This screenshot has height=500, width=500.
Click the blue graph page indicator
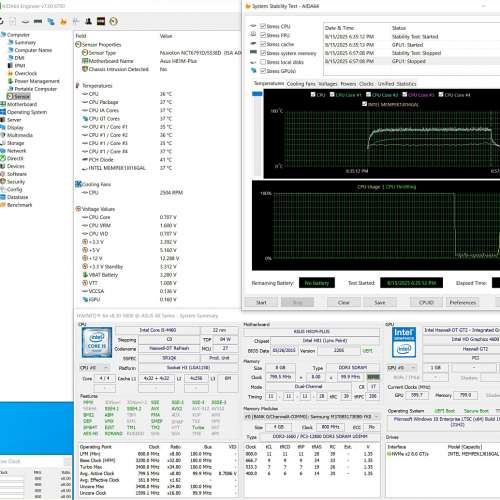257,94
